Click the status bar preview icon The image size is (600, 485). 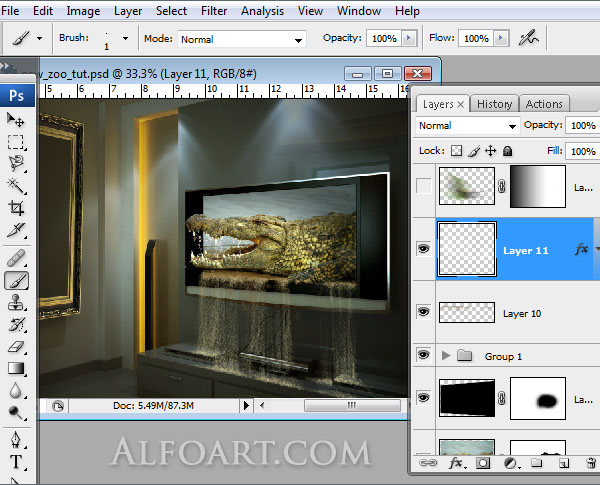pyautogui.click(x=58, y=406)
